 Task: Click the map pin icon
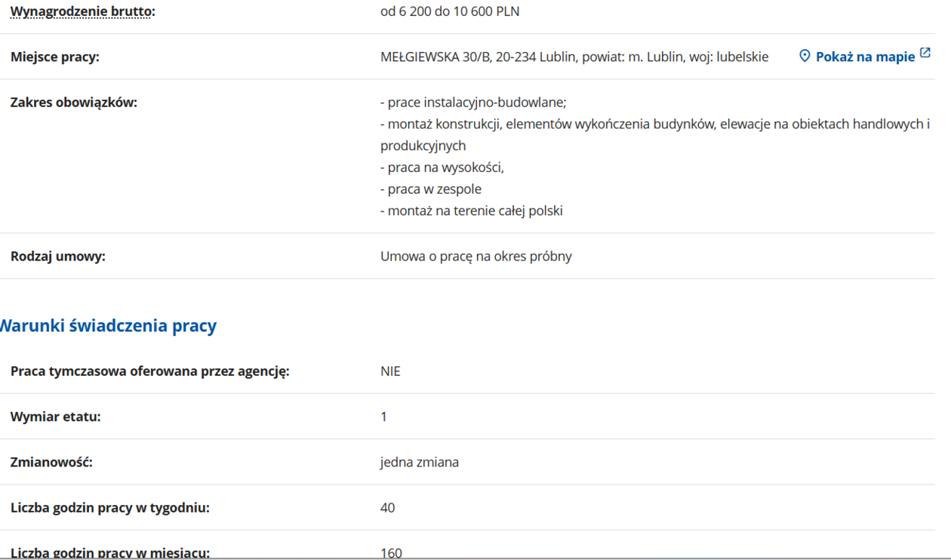click(x=805, y=56)
